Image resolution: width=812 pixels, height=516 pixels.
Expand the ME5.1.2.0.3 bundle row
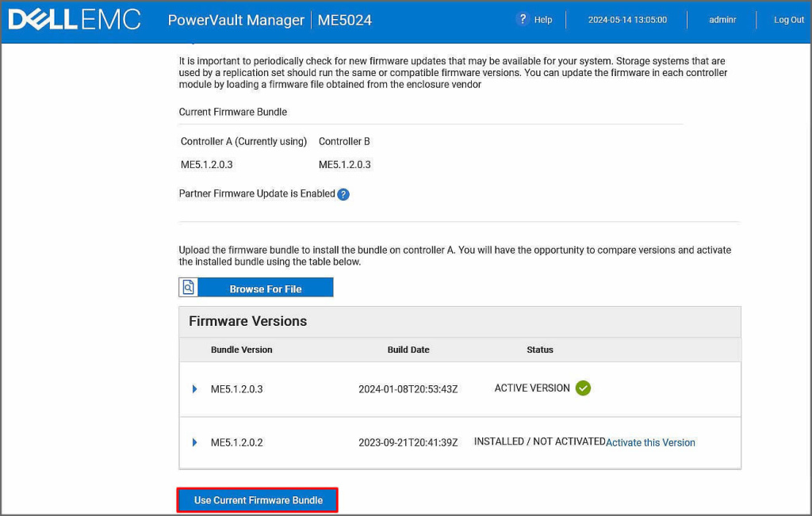coord(194,389)
